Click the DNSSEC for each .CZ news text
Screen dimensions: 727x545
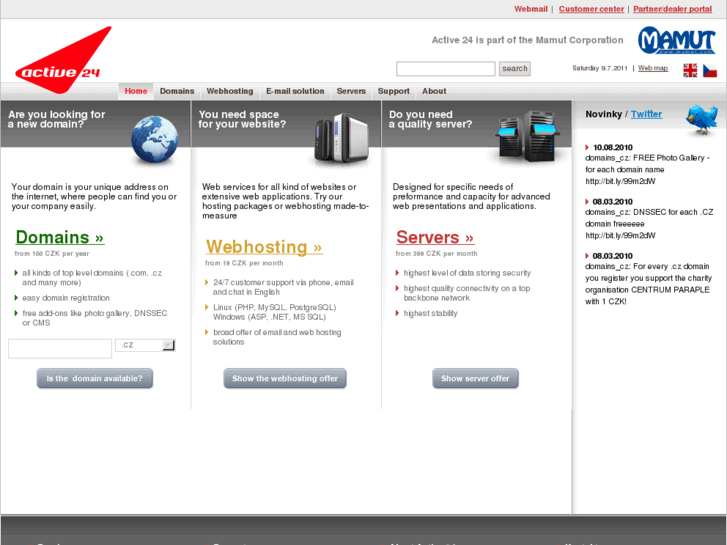click(x=649, y=224)
